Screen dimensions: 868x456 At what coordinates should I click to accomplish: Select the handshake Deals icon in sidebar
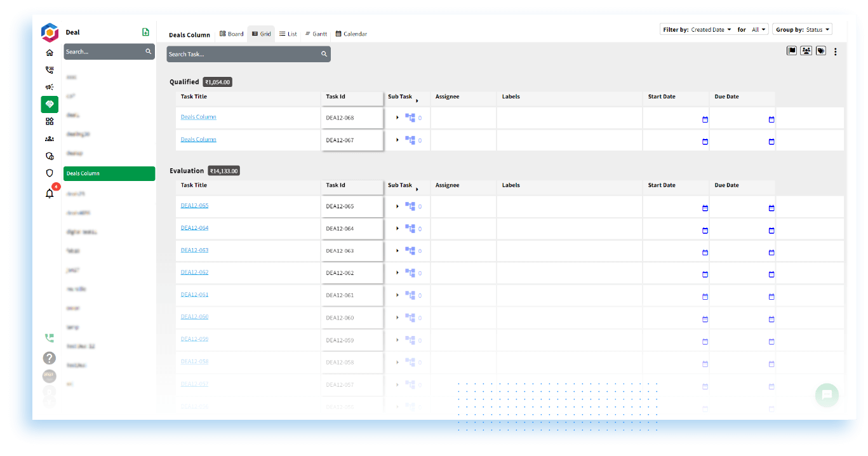(x=50, y=104)
